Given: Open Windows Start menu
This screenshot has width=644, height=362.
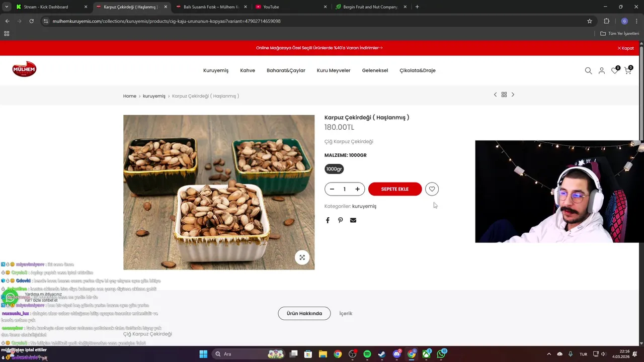Looking at the screenshot, I should [x=203, y=354].
